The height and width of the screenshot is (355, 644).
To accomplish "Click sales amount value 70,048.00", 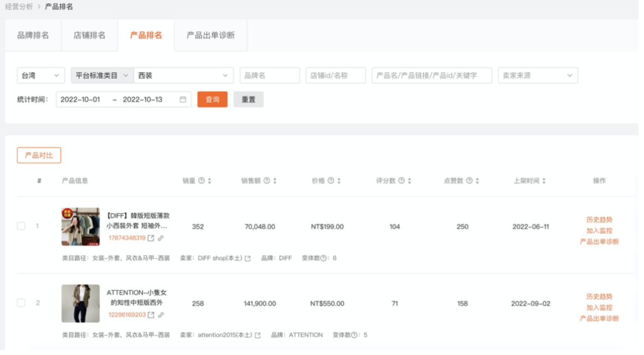I will tap(260, 227).
